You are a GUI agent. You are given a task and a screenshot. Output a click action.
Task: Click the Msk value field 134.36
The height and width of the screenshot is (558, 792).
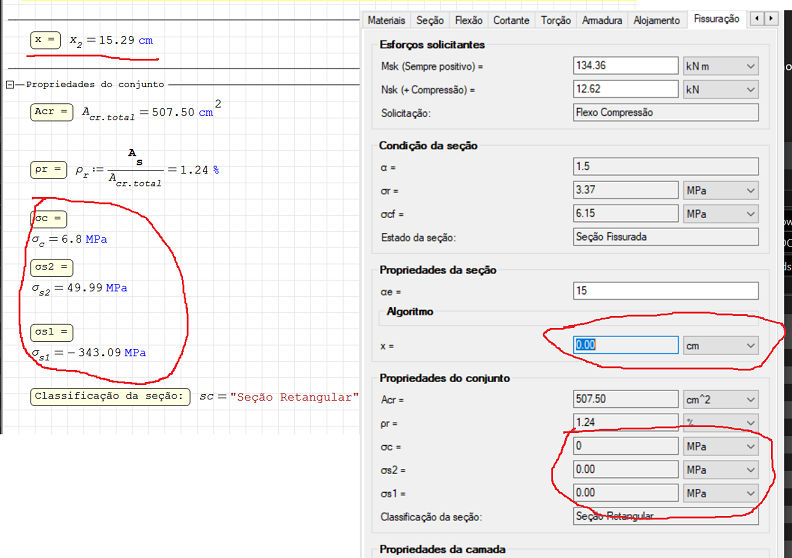pos(625,66)
